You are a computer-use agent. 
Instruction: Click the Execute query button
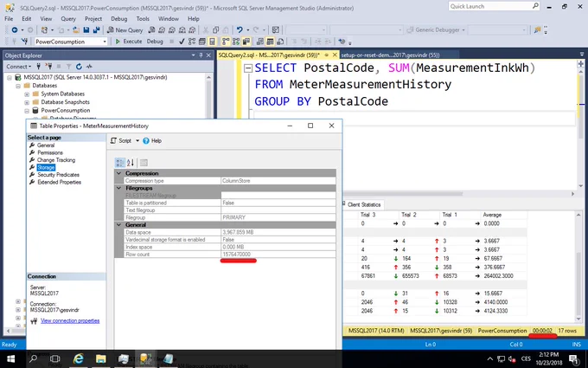point(128,42)
